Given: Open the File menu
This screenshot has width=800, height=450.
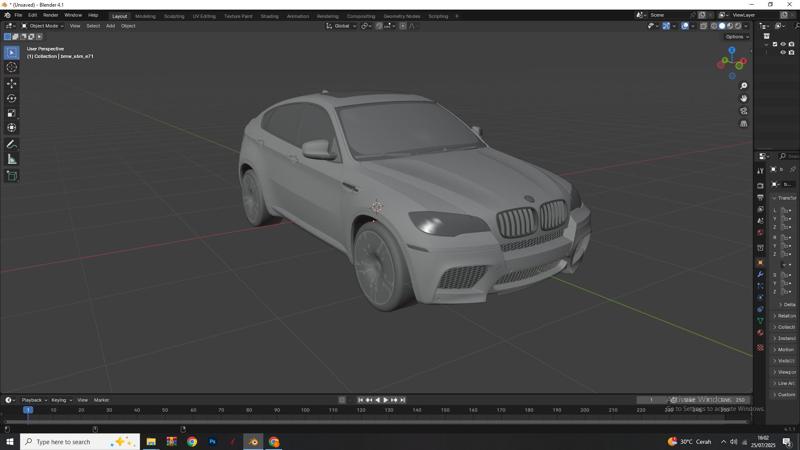Looking at the screenshot, I should 18,15.
